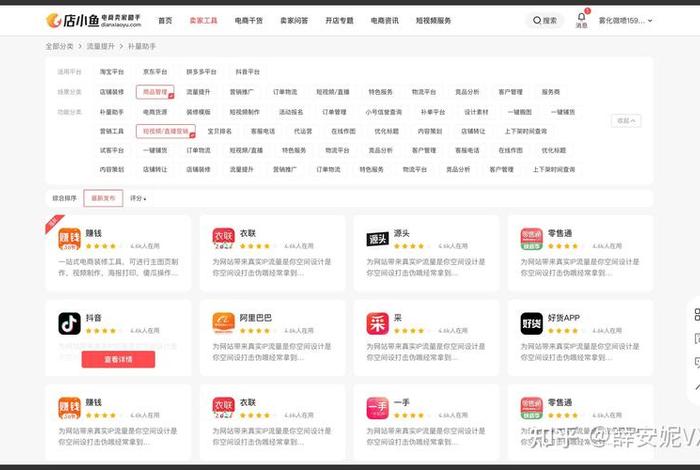Open the 采 app icon
Viewport: 700px width, 470px height.
(x=378, y=324)
